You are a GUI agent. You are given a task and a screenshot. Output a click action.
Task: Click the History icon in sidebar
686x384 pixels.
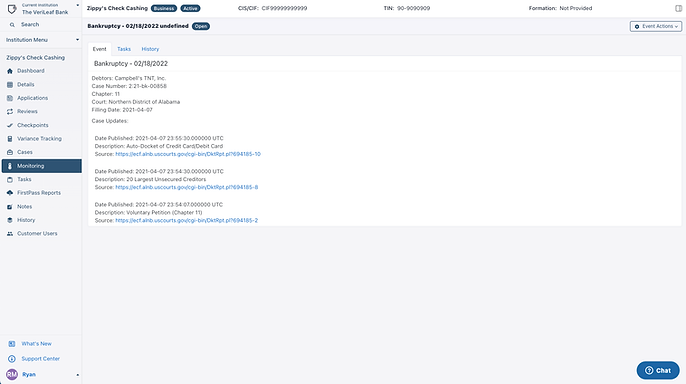pos(10,220)
